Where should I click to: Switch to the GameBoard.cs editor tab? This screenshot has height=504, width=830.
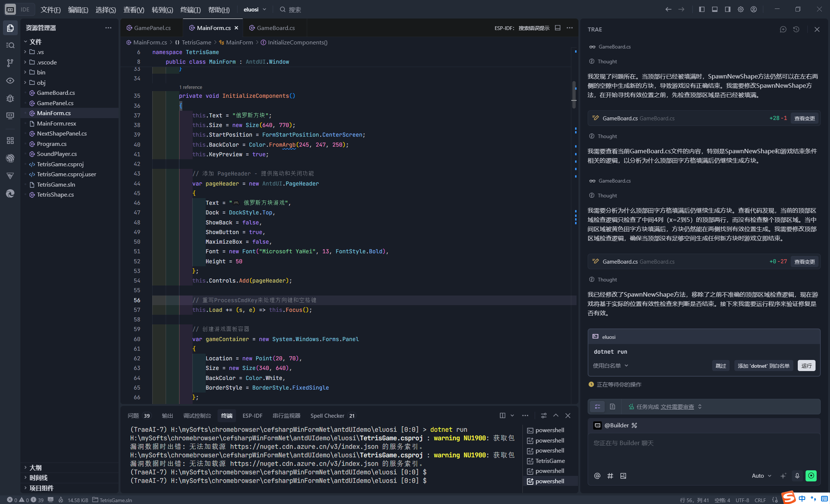point(276,28)
